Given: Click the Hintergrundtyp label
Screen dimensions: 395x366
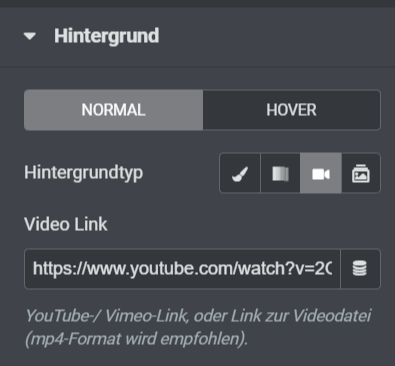Looking at the screenshot, I should (83, 173).
